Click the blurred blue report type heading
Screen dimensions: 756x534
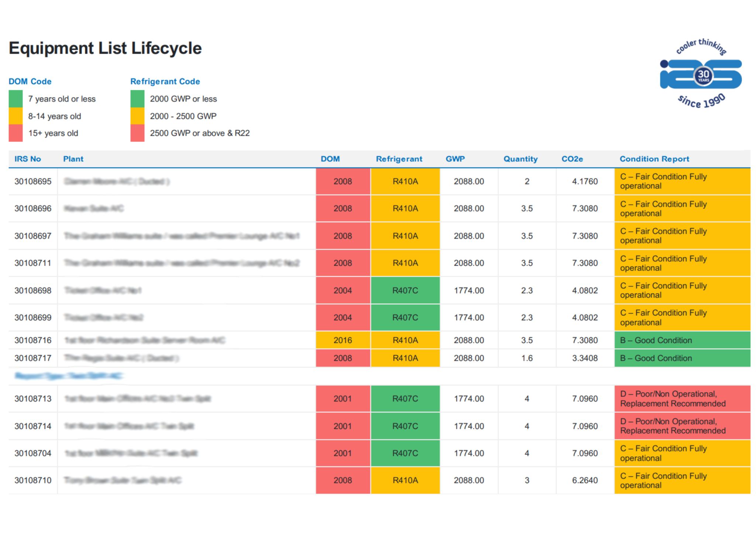click(69, 376)
